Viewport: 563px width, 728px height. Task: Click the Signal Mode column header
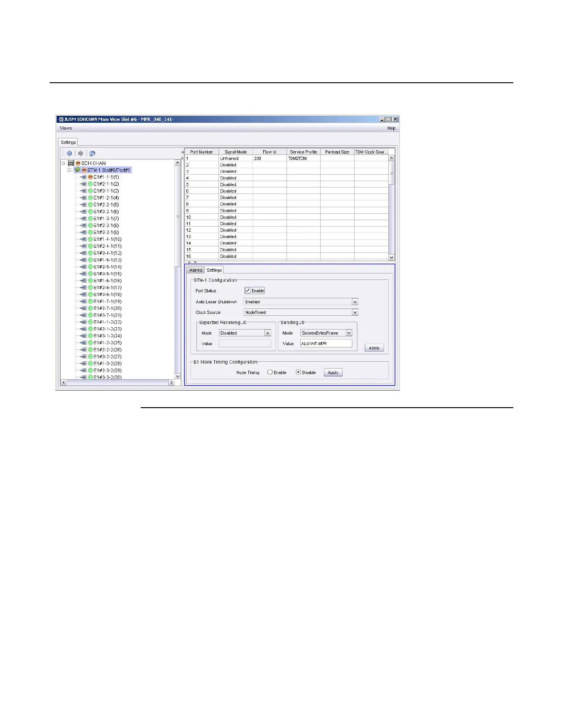coord(236,152)
